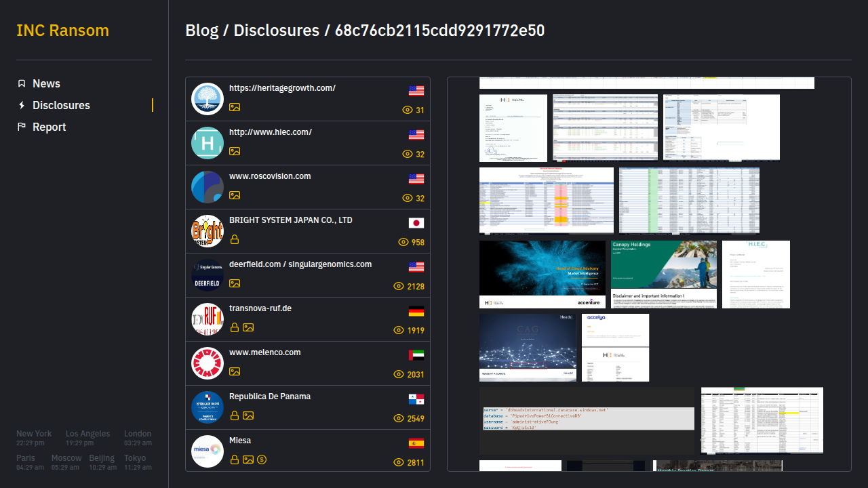868x488 pixels.
Task: Click the Miesa logo avatar
Action: click(x=208, y=451)
